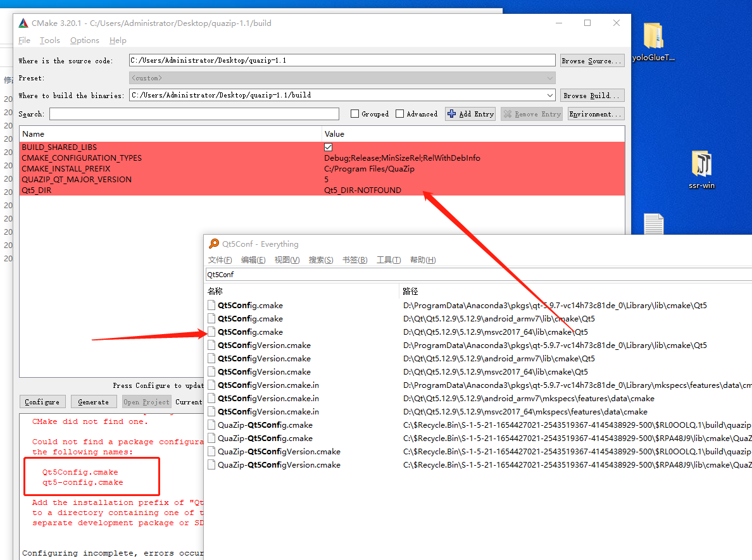Enable the Grouped checkbox
This screenshot has height=560, width=752.
[x=354, y=114]
